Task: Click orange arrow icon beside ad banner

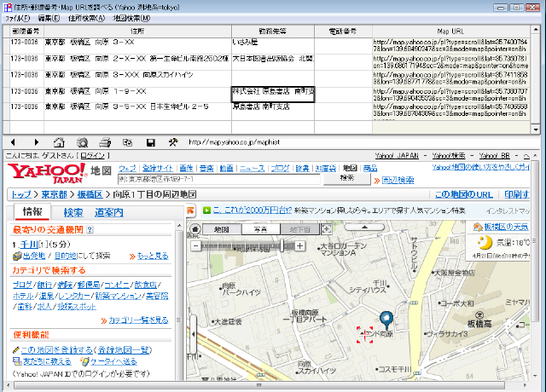Action: (190, 210)
